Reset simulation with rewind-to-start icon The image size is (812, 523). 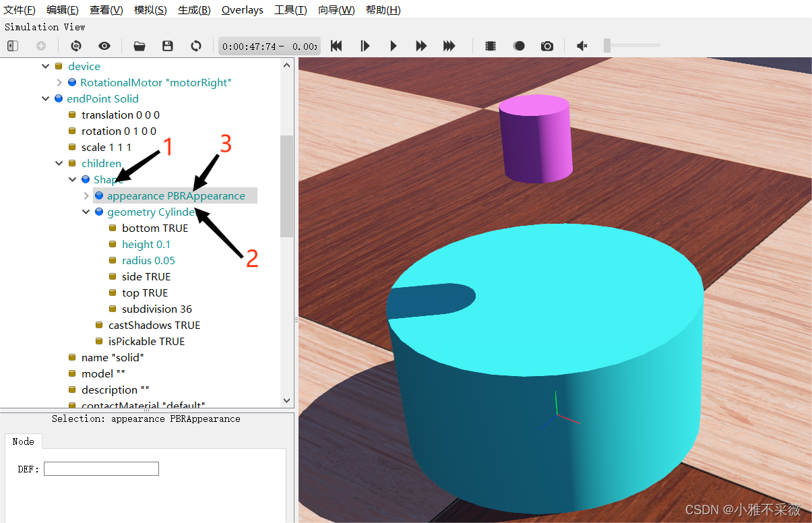336,46
